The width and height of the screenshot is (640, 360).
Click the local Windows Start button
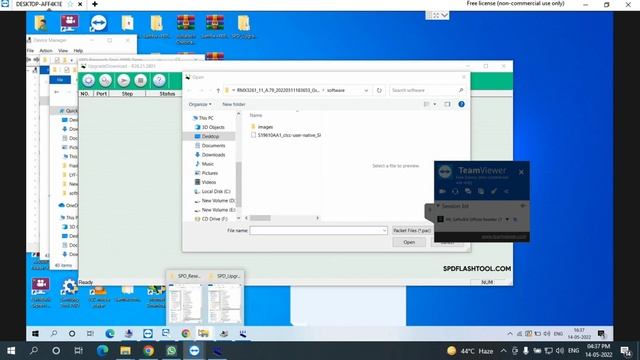pyautogui.click(x=11, y=351)
